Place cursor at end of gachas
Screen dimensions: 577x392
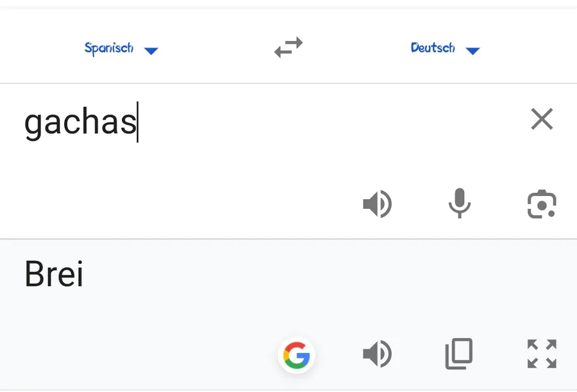click(x=137, y=122)
